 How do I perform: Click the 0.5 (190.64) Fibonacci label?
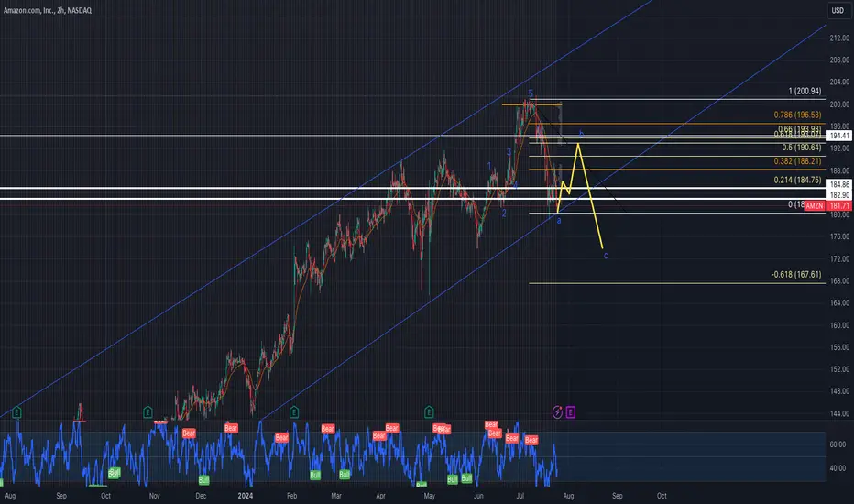[x=801, y=148]
